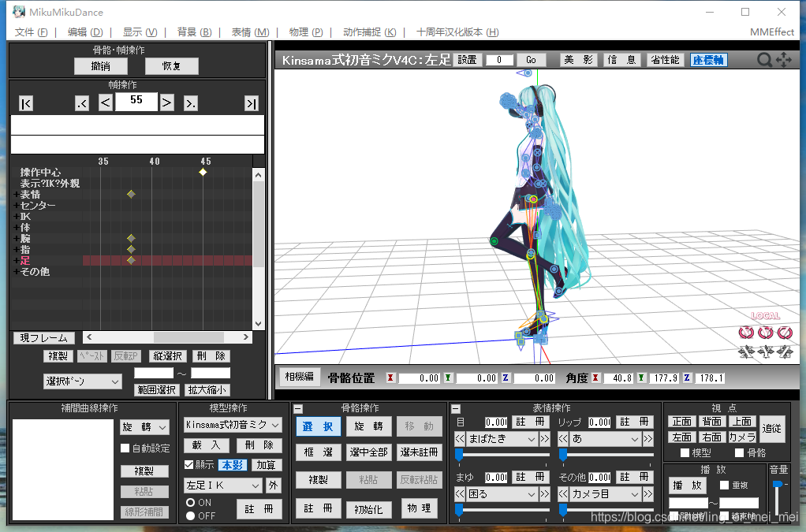Click the Z-axis rotation gizmo icon
806x532 pixels.
785,333
